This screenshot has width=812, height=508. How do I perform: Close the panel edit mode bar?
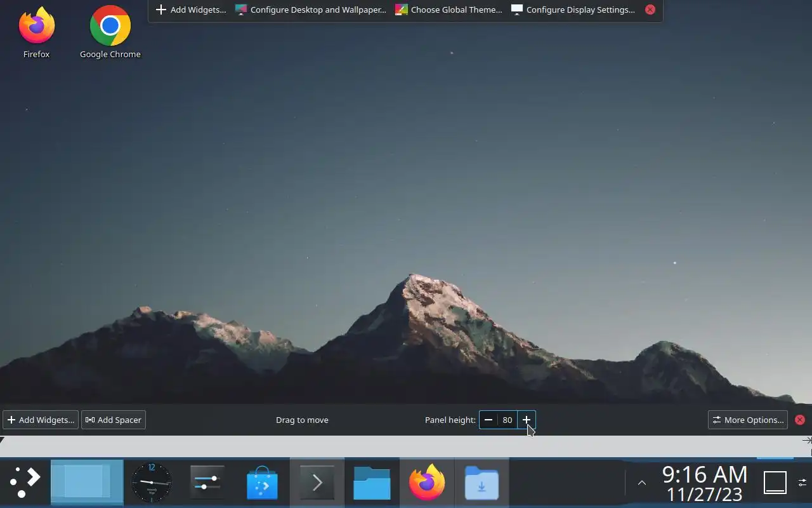[800, 420]
